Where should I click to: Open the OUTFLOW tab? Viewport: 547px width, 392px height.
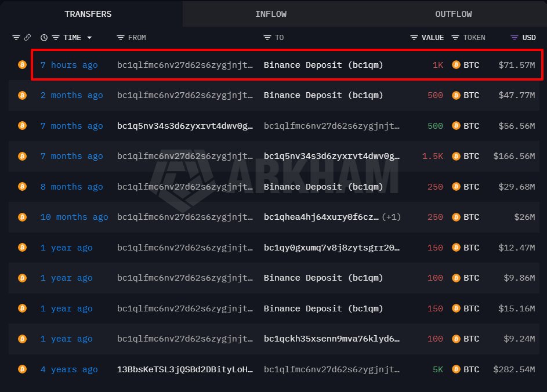pos(453,14)
